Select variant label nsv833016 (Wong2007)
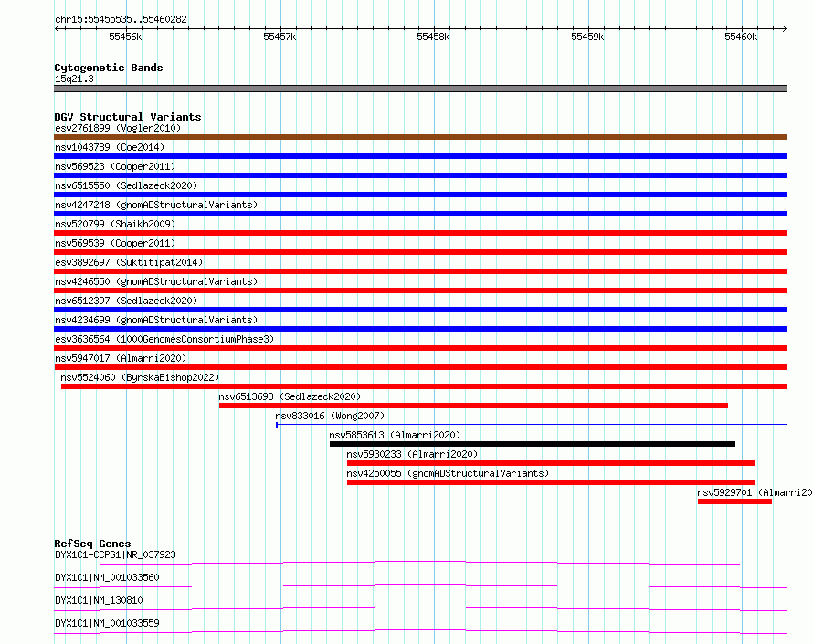This screenshot has height=644, width=813. (330, 416)
